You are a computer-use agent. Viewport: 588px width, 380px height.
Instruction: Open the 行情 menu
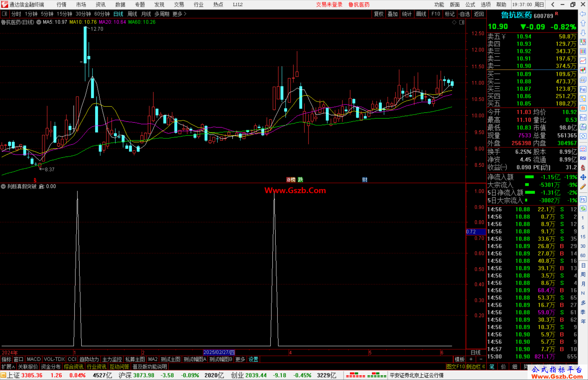(62, 4)
